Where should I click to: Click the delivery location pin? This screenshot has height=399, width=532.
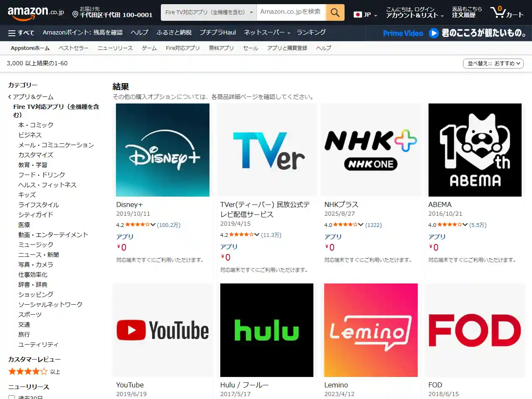click(x=75, y=15)
